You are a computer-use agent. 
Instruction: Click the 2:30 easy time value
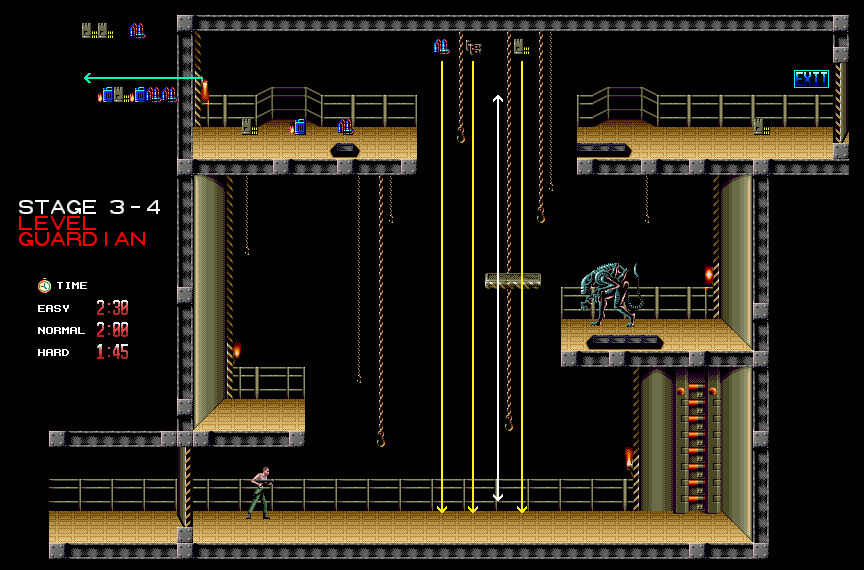coord(112,308)
